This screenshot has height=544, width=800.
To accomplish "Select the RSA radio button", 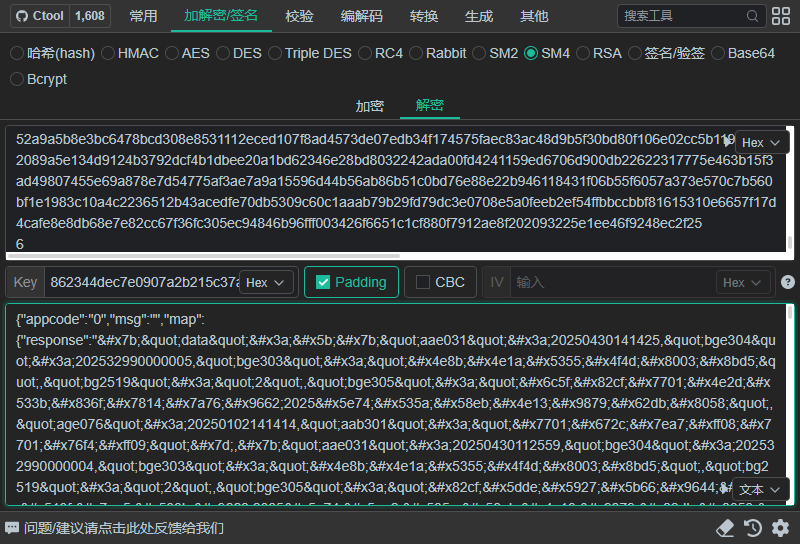I will (583, 53).
